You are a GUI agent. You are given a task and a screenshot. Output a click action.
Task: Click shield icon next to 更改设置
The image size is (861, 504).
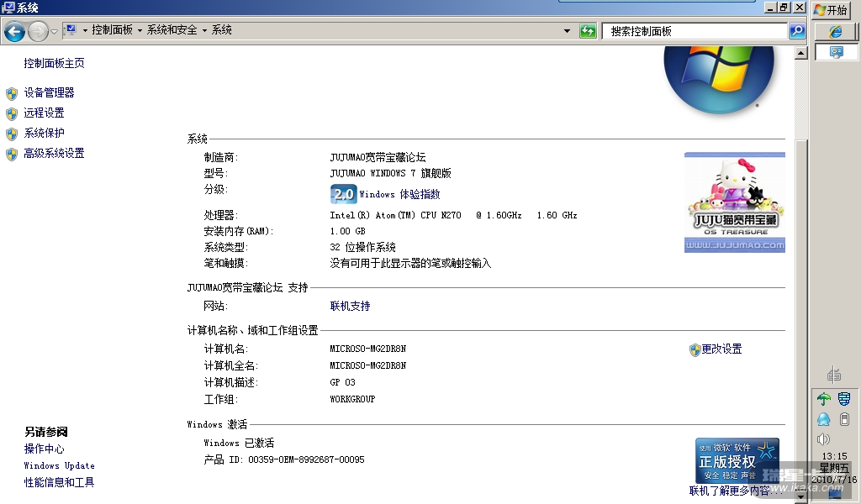(x=695, y=350)
